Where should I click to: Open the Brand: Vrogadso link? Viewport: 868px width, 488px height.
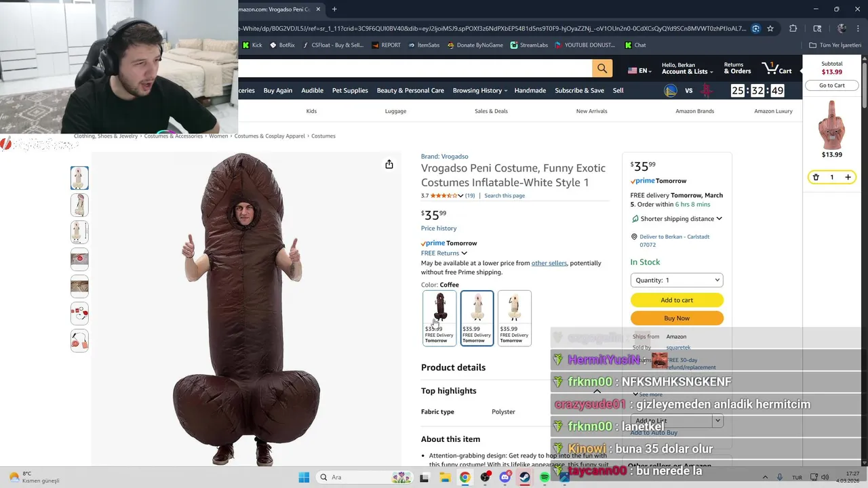[x=444, y=157]
